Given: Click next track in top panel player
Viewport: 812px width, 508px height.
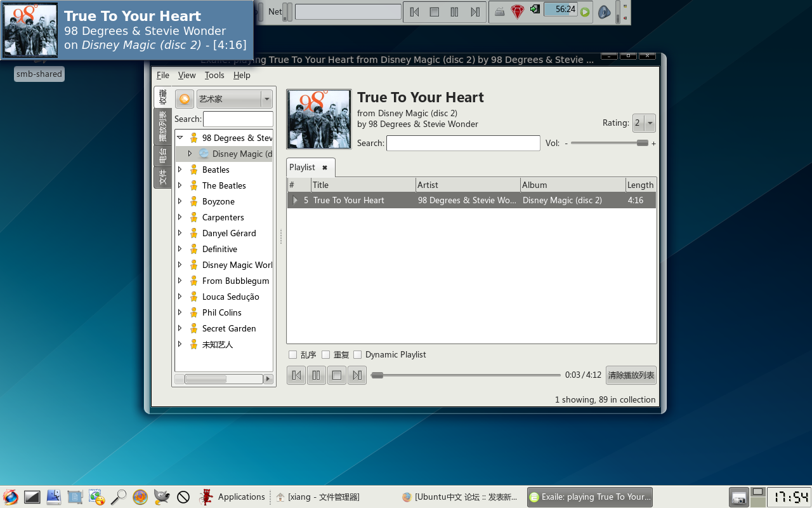Looking at the screenshot, I should tap(475, 11).
